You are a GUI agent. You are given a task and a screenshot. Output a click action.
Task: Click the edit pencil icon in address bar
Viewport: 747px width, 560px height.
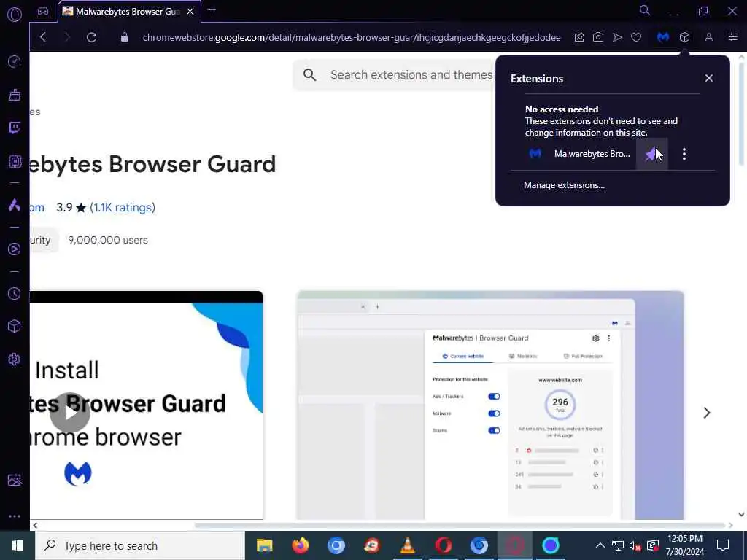(x=578, y=37)
